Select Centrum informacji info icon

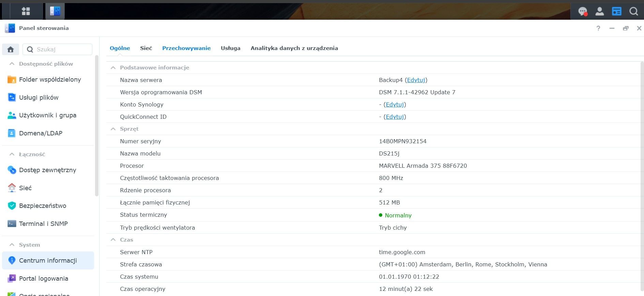tap(12, 260)
